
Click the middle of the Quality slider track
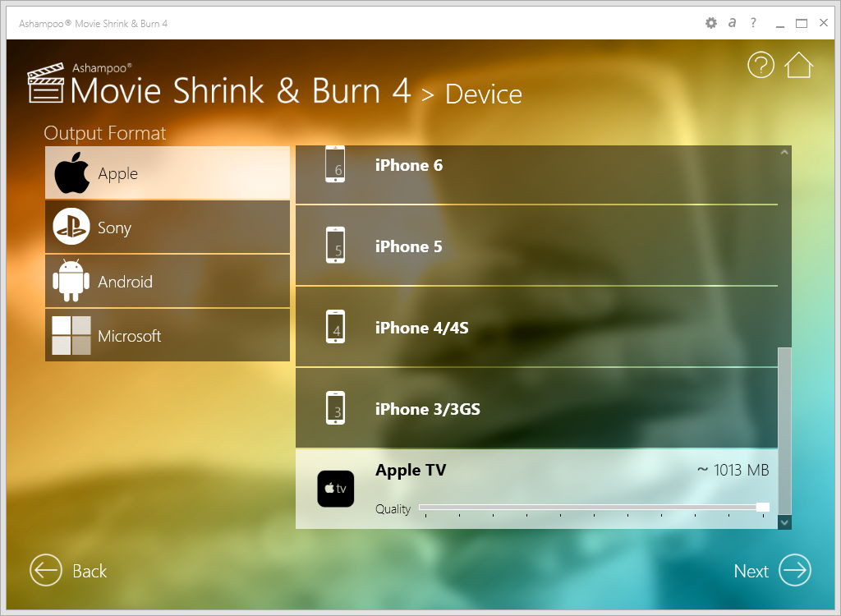(x=594, y=507)
